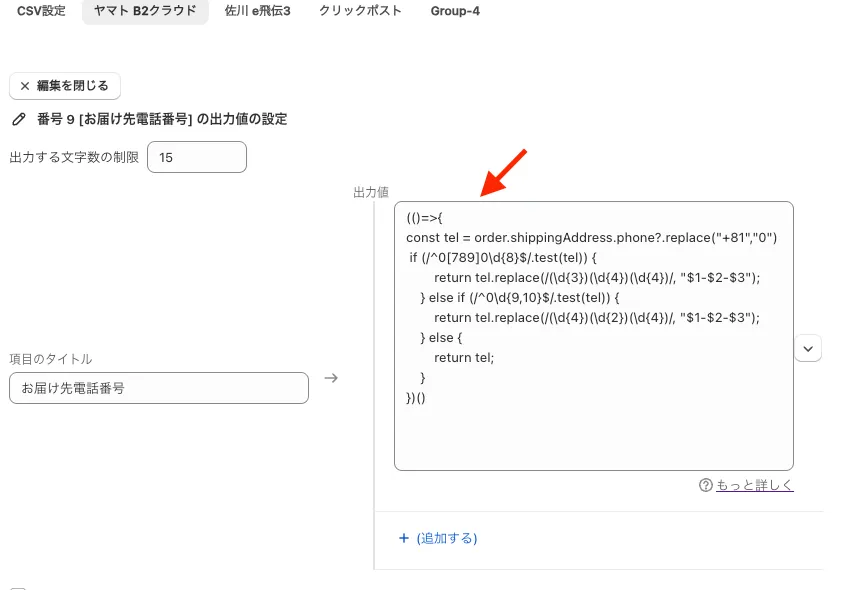
Task: Open the CSV設定 tab
Action: tap(41, 11)
